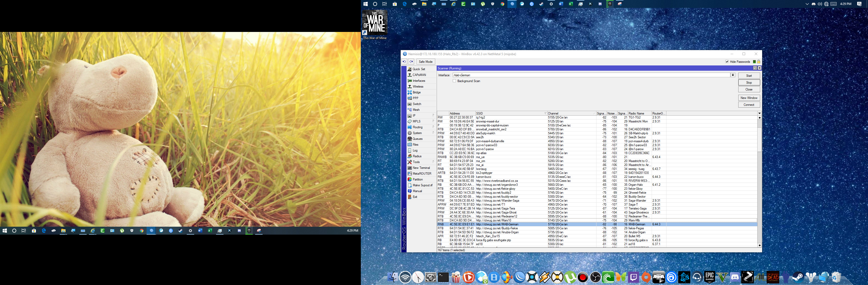Open the Interface dropdown arrow

click(x=732, y=75)
